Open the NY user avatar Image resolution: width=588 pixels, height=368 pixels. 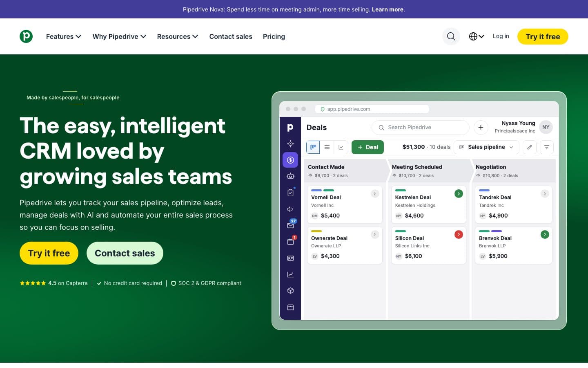point(546,127)
